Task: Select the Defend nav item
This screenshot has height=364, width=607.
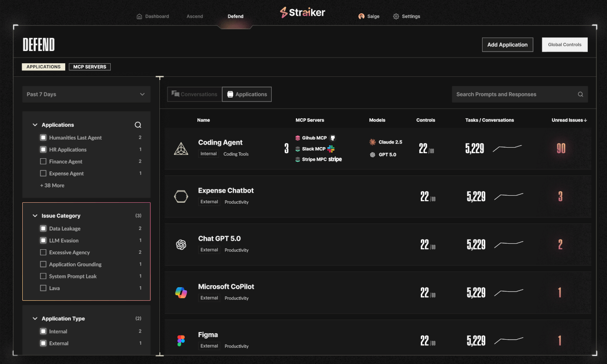Action: pos(235,16)
